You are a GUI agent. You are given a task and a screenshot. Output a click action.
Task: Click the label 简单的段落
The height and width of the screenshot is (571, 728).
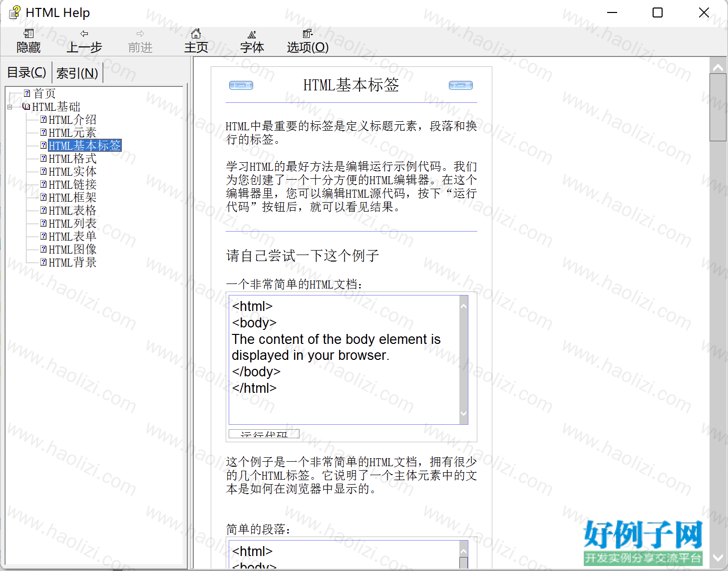pyautogui.click(x=258, y=530)
